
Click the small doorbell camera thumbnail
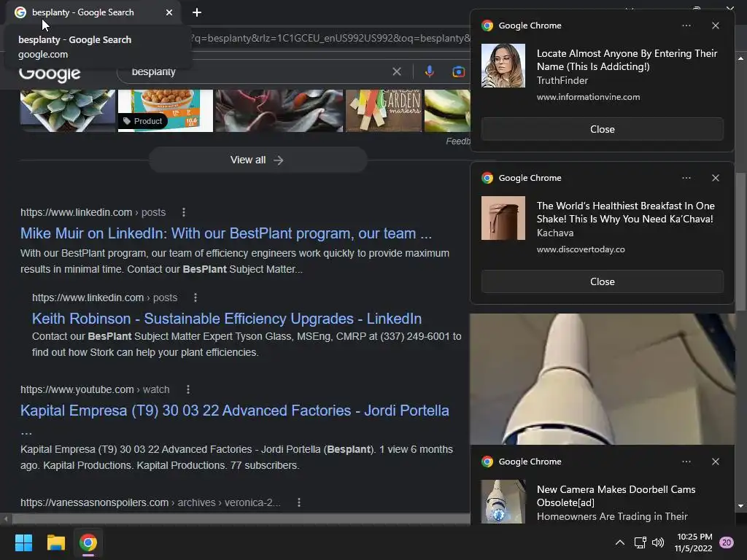(x=503, y=502)
